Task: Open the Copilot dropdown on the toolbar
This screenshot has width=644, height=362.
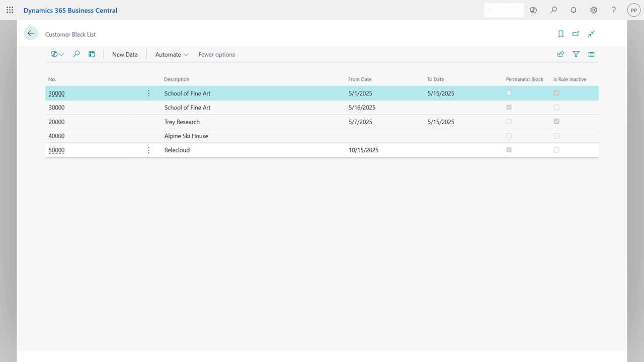Action: [x=57, y=54]
